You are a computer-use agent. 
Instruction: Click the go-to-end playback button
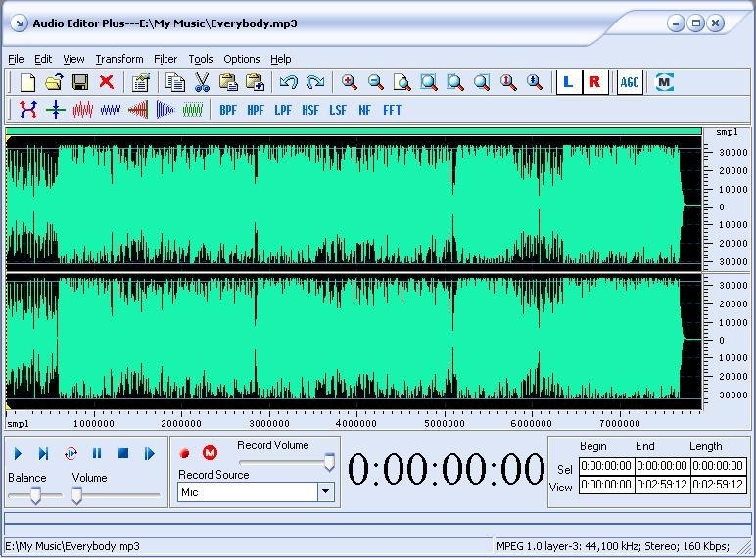coord(150,454)
